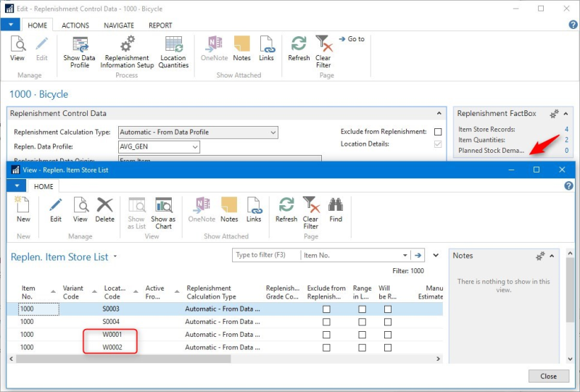Open Notes in main window ribbon
Screen dimensions: 580x392
[x=241, y=44]
